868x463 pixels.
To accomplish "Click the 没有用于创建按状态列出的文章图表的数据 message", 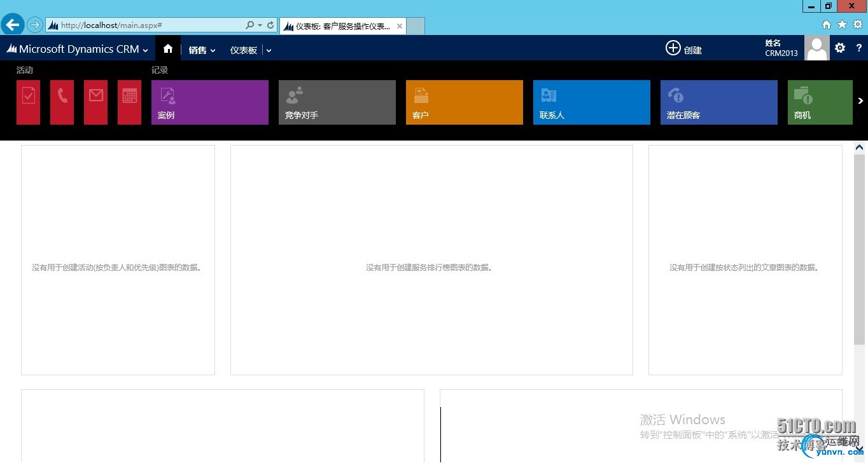I will 745,268.
